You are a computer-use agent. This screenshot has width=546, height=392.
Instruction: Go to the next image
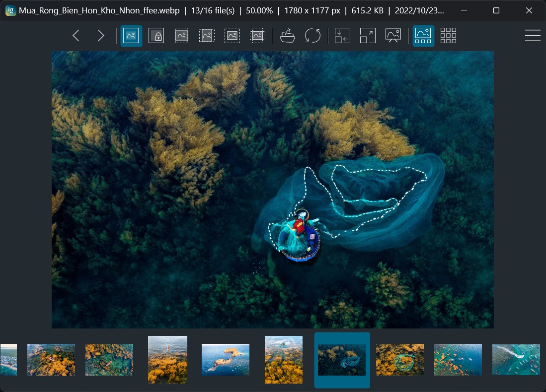tap(101, 35)
